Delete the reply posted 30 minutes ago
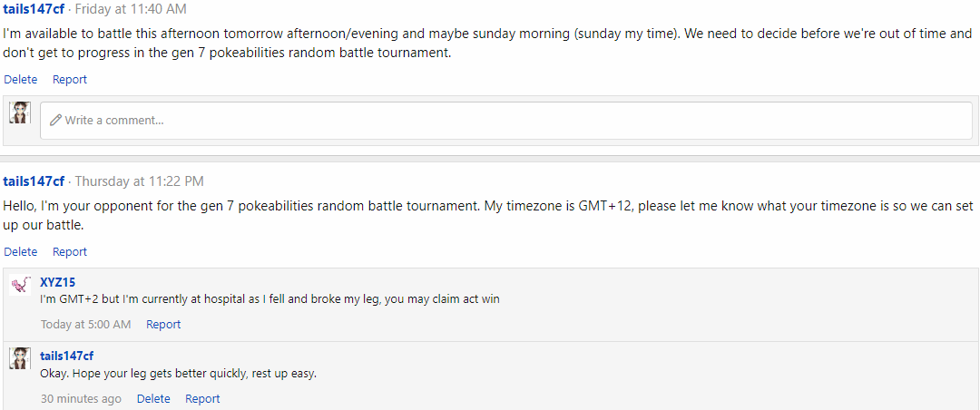Viewport: 980px width, 410px height. point(153,399)
